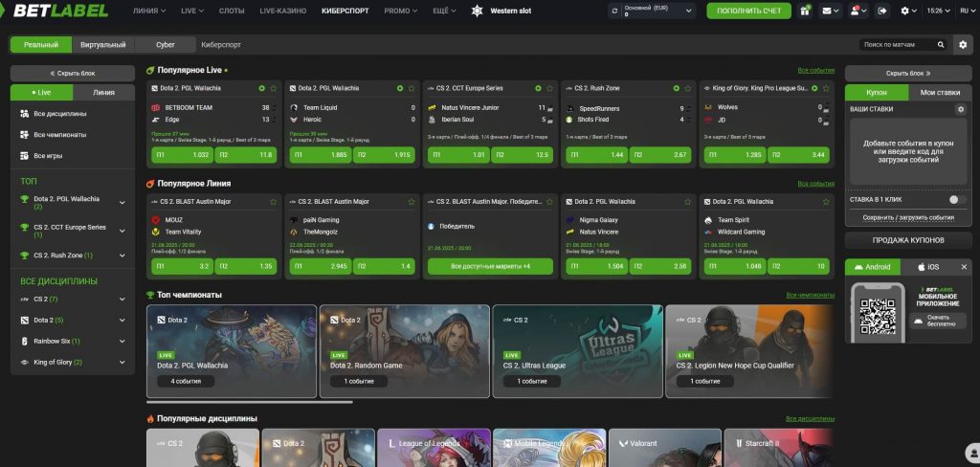980x467 pixels.
Task: Open the PROMO menu
Action: click(401, 11)
